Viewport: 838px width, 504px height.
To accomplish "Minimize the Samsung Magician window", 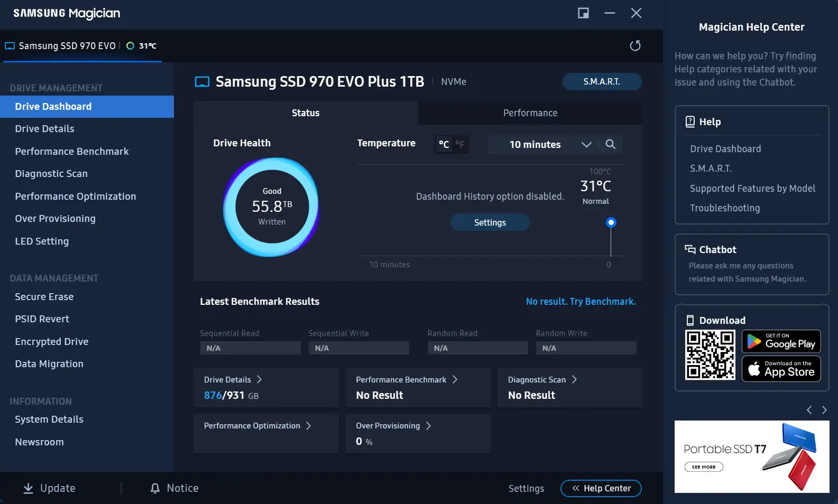I will [610, 13].
